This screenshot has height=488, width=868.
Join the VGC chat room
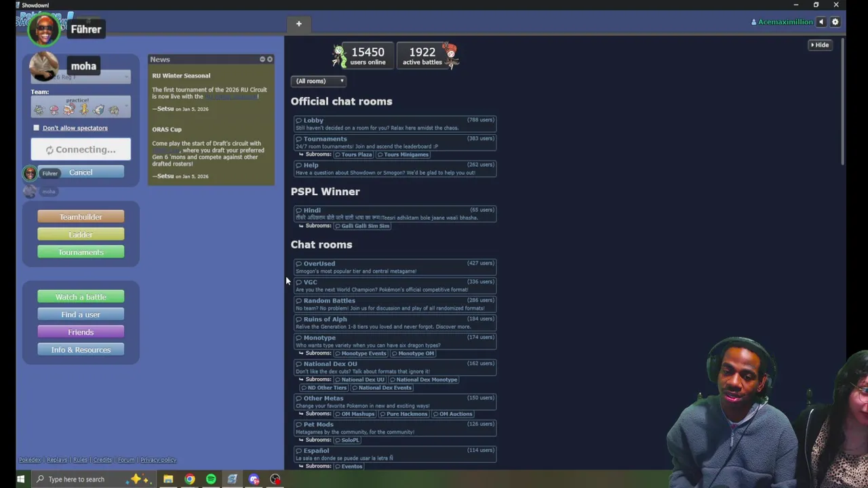click(395, 285)
